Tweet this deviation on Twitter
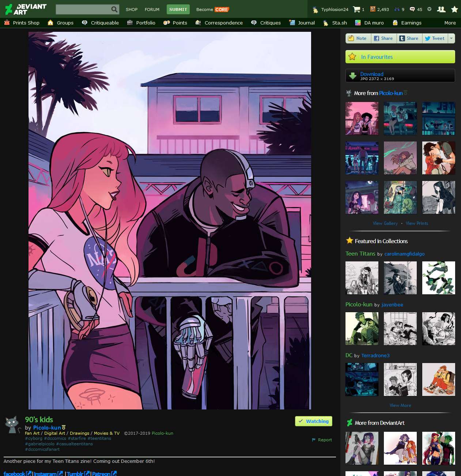Image resolution: width=461 pixels, height=476 pixels. point(435,38)
